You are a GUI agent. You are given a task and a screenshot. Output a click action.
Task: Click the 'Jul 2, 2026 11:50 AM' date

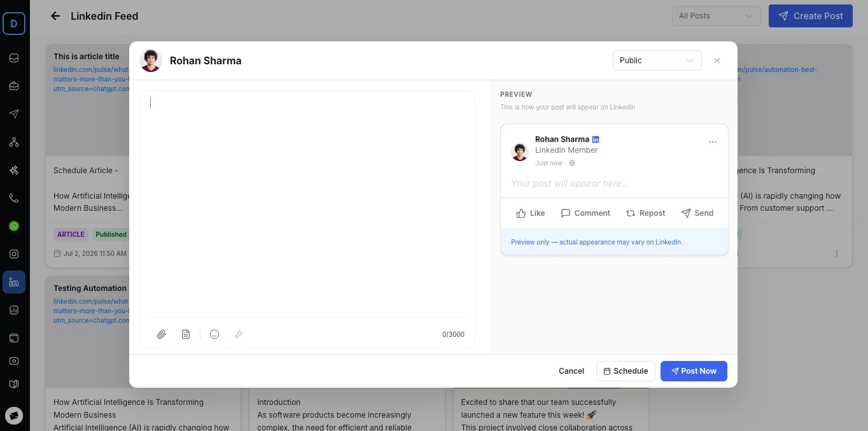point(95,253)
